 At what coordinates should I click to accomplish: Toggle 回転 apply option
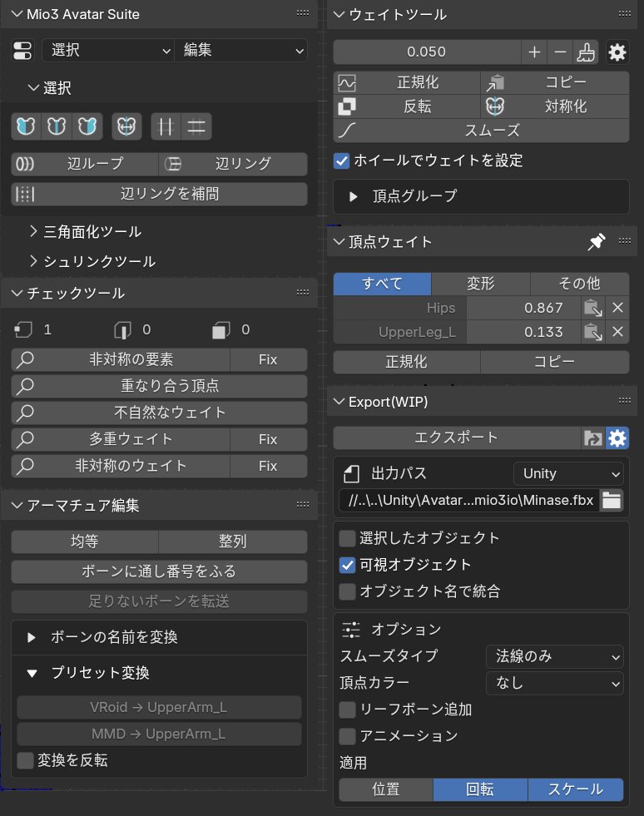click(480, 789)
